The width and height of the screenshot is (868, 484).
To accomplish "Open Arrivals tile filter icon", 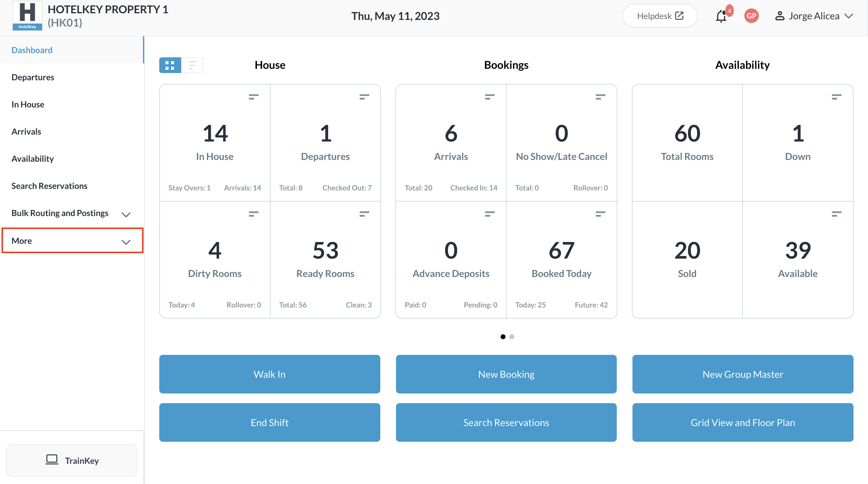I will 489,97.
